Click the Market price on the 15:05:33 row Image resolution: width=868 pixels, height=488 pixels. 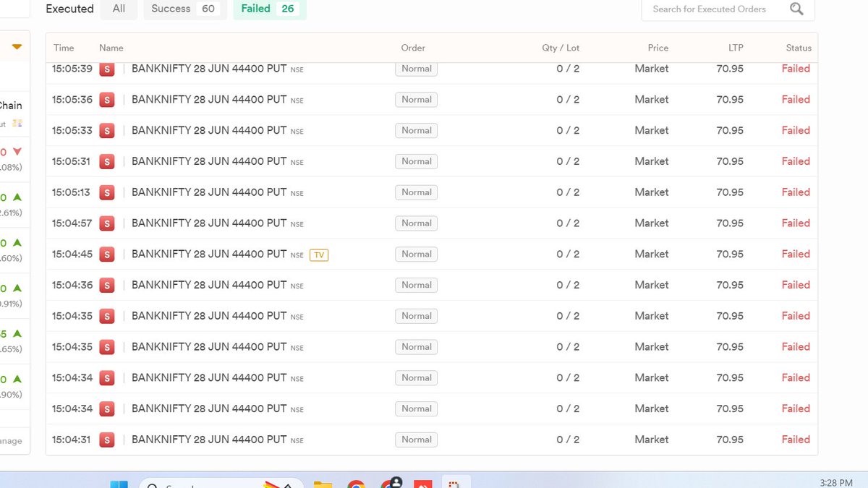pos(652,131)
